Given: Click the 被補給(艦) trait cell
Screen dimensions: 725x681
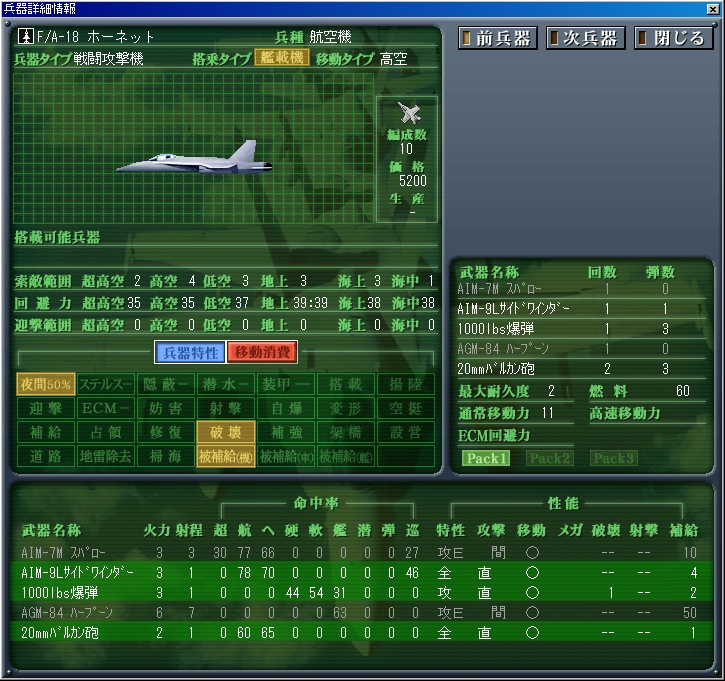Looking at the screenshot, I should pos(346,456).
